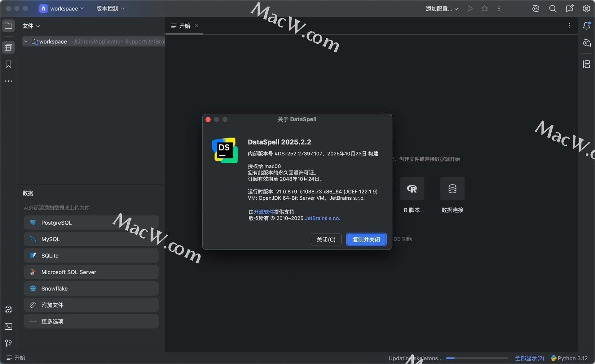Image resolution: width=595 pixels, height=364 pixels.
Task: Select the Start editor tab
Action: [184, 26]
